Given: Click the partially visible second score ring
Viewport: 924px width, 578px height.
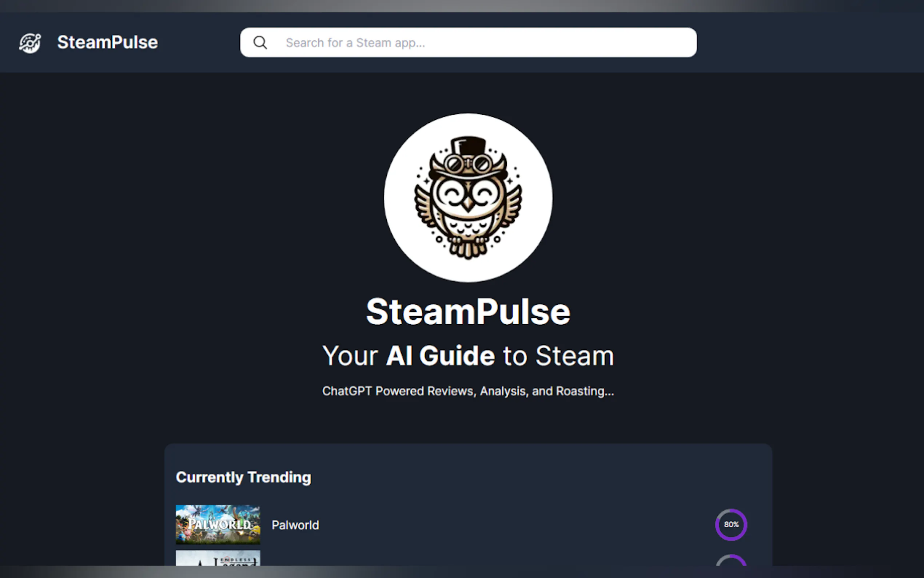Looking at the screenshot, I should click(731, 560).
